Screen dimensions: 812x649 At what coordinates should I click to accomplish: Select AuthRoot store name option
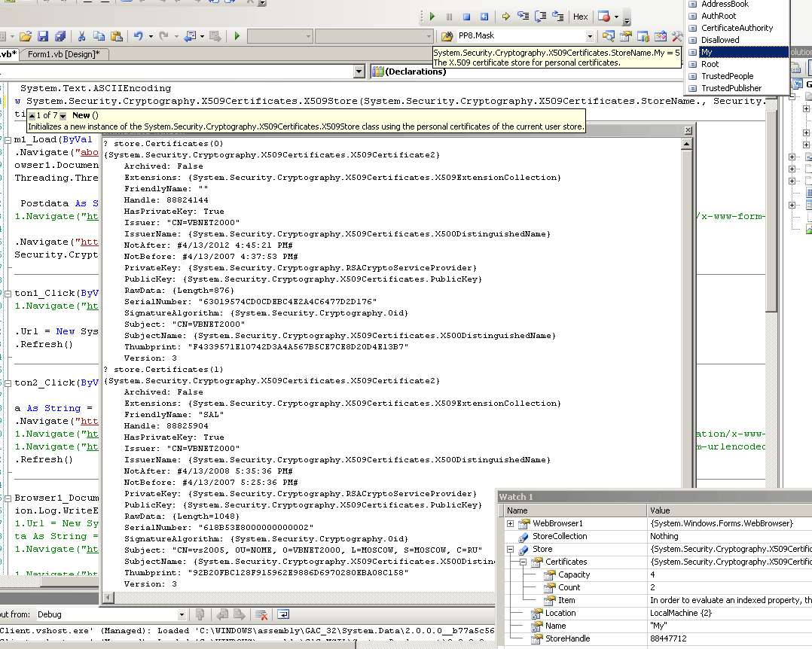click(718, 16)
